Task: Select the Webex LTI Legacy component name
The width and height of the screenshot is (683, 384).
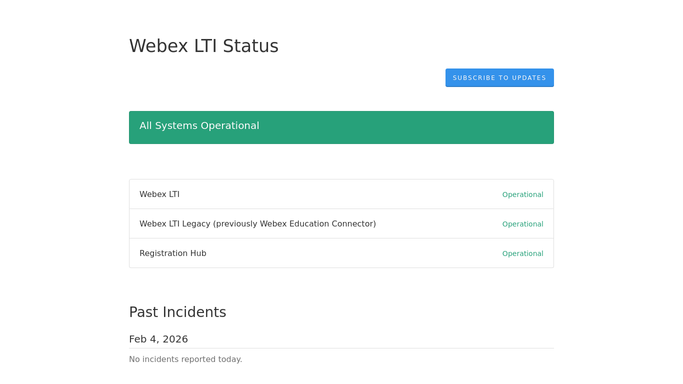Action: point(257,224)
